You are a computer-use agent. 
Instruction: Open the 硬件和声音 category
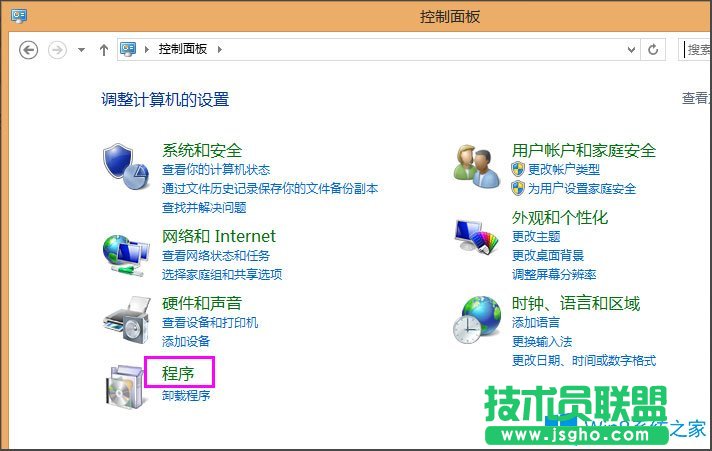pos(202,303)
